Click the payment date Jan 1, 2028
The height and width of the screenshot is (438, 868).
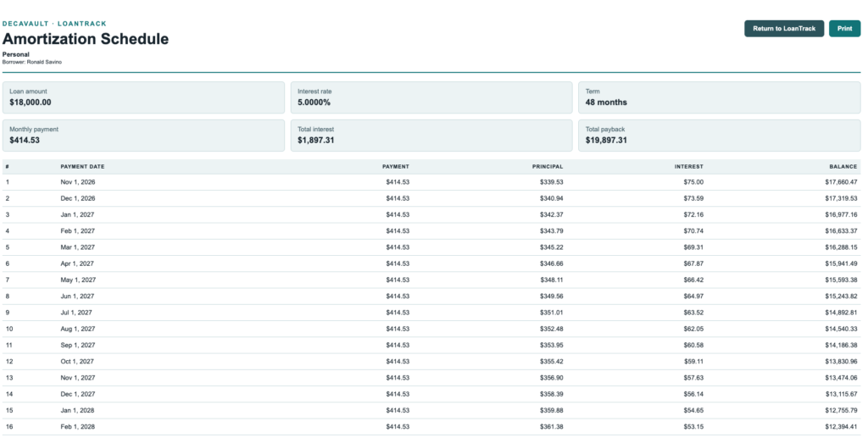point(77,410)
